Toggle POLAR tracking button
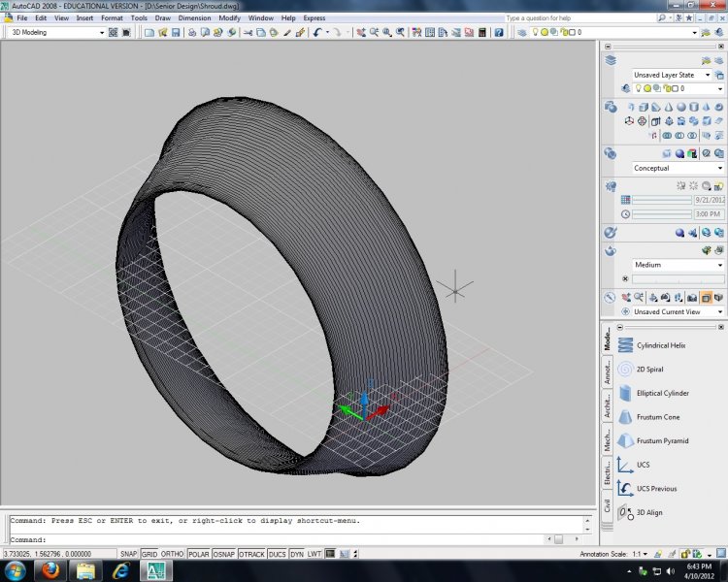This screenshot has width=728, height=582. (x=198, y=554)
